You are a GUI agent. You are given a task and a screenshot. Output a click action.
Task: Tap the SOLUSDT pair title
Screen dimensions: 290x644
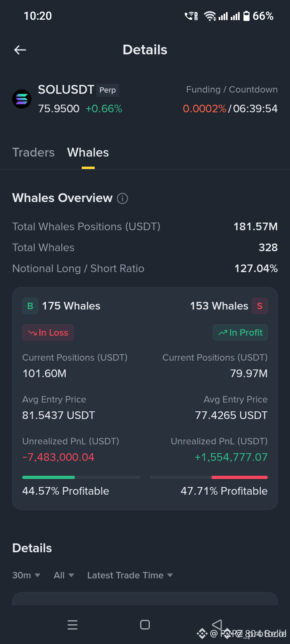coord(66,89)
